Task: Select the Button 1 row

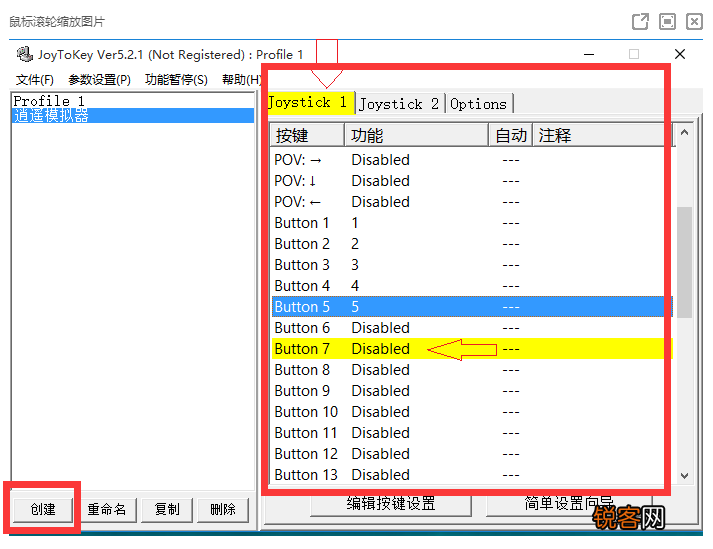Action: (472, 223)
